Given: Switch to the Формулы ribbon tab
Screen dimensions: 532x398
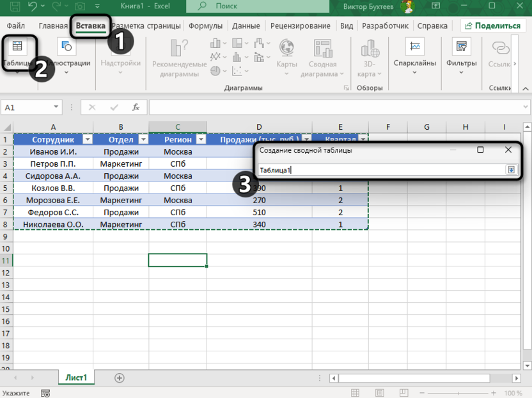Looking at the screenshot, I should click(205, 26).
